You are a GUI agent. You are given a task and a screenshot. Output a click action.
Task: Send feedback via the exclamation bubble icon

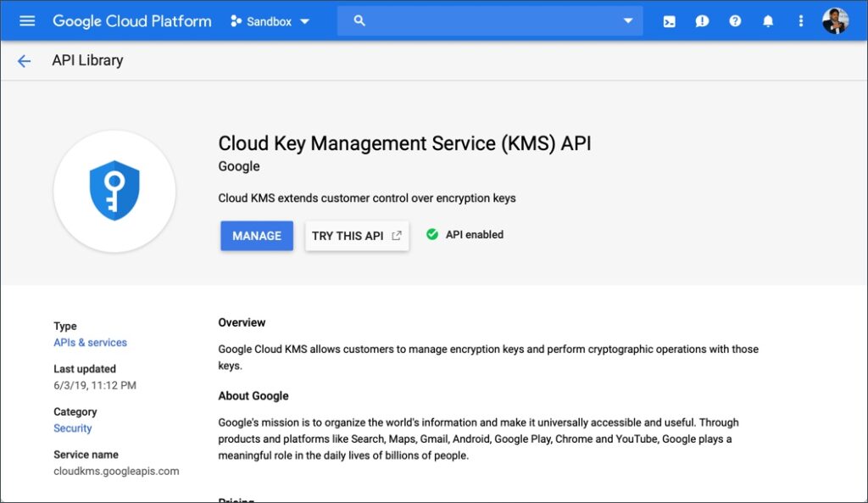click(702, 20)
